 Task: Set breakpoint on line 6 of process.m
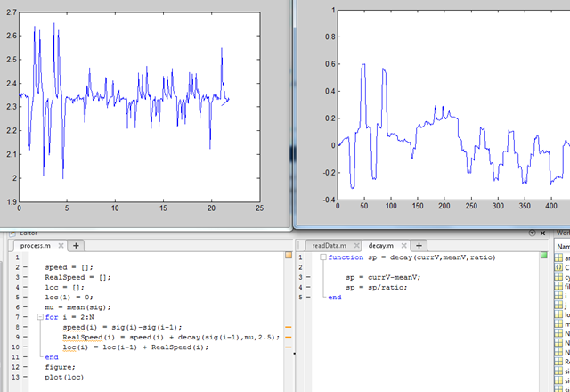25,307
